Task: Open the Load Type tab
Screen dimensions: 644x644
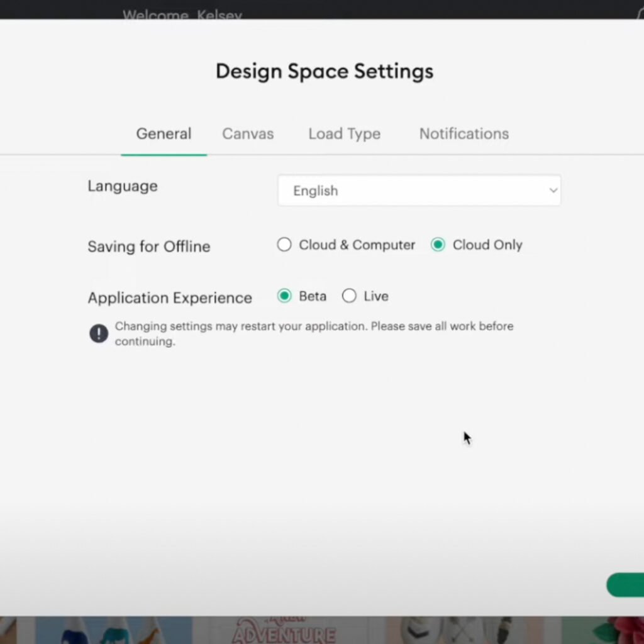Action: [344, 133]
